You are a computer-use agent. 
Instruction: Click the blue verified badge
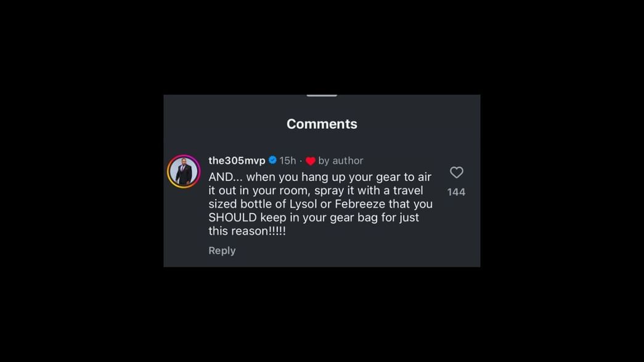pos(272,160)
